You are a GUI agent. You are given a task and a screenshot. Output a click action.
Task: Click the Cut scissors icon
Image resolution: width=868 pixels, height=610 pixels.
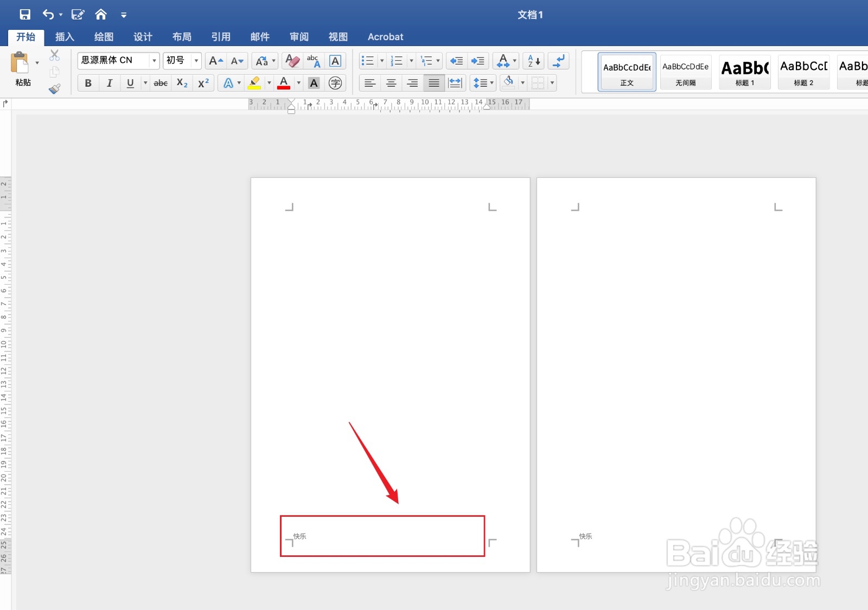(x=54, y=55)
